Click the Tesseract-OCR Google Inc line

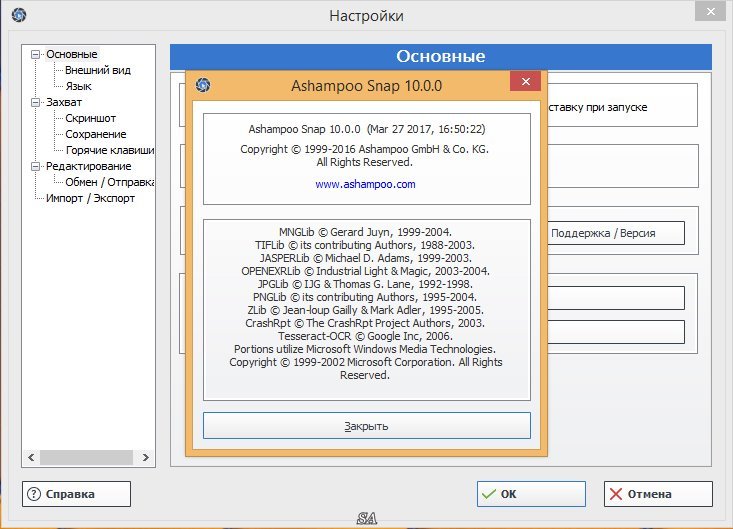click(365, 336)
